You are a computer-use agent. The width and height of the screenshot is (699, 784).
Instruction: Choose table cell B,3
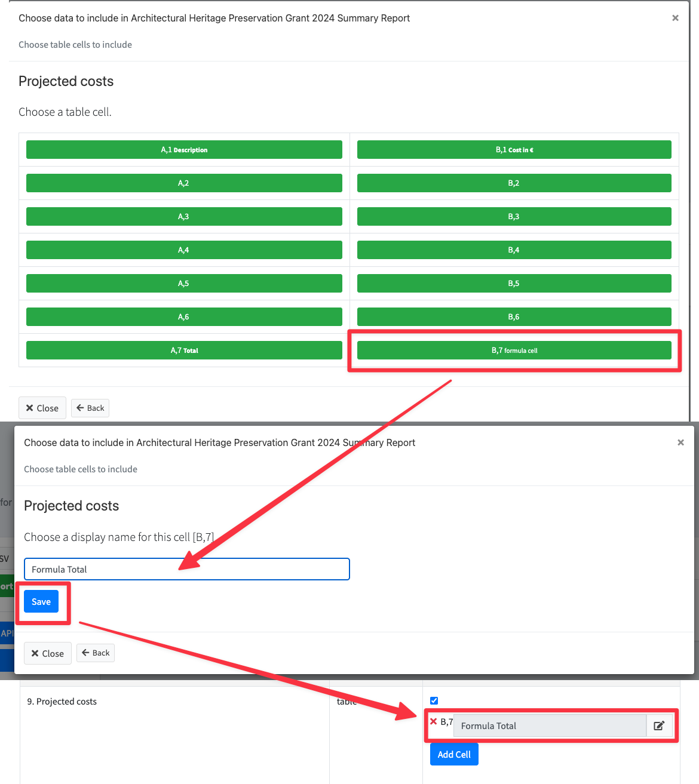point(514,217)
